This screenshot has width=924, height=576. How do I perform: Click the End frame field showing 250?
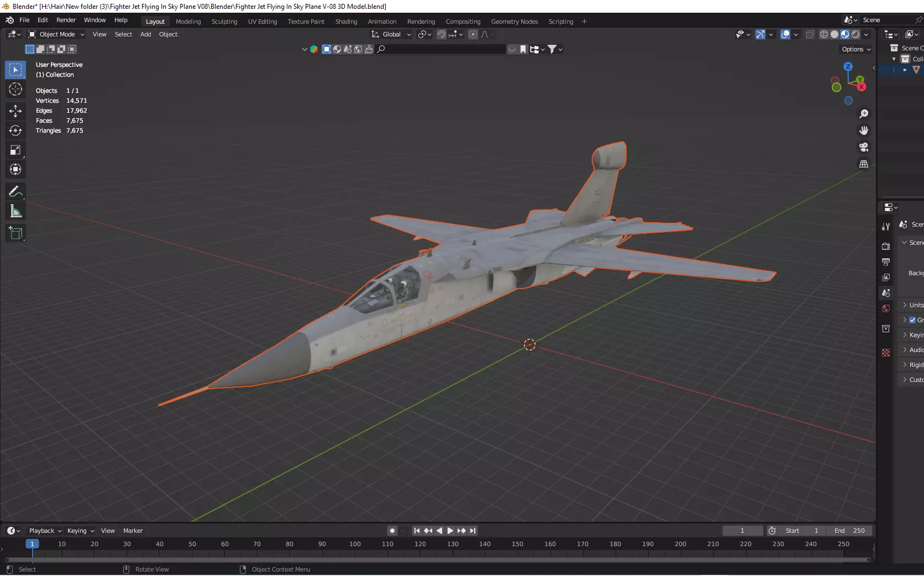[849, 531]
